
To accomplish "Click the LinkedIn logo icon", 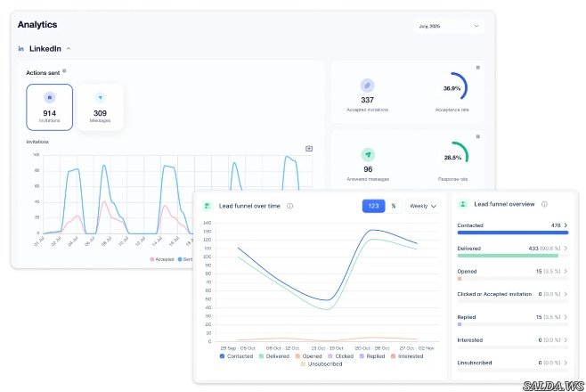I will (20, 48).
